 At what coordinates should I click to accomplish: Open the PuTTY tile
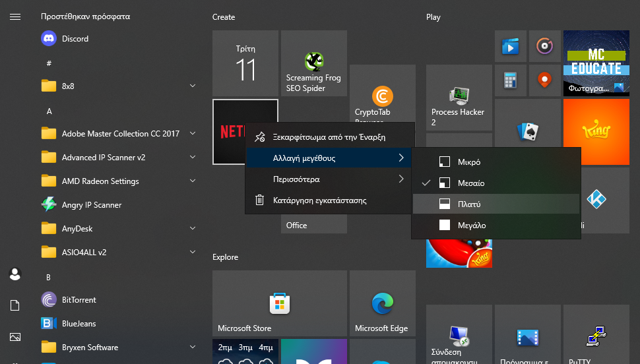coord(596,337)
